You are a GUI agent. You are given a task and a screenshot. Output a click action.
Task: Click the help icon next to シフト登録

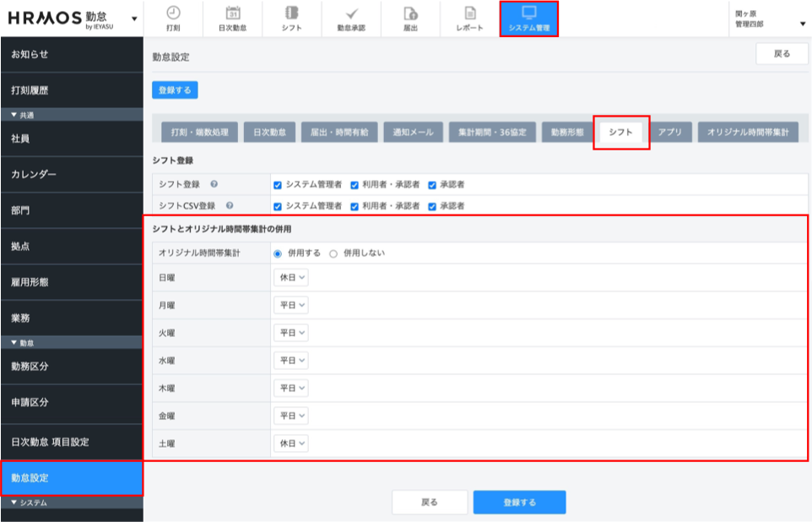click(214, 184)
